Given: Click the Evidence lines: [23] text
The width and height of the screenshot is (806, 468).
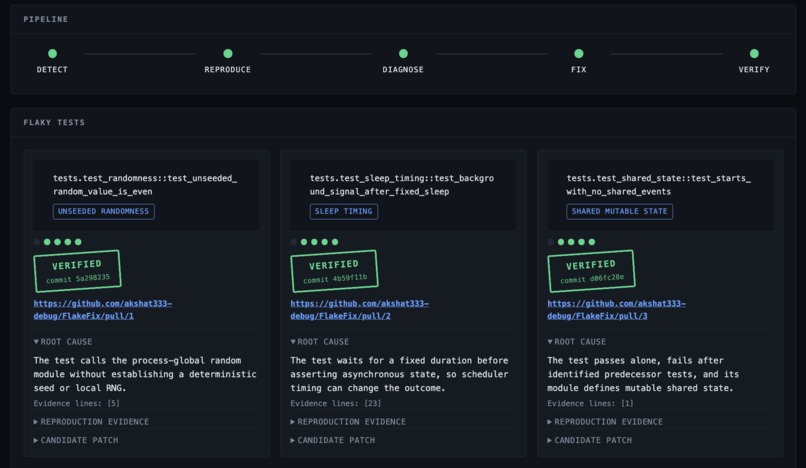Looking at the screenshot, I should tap(336, 403).
